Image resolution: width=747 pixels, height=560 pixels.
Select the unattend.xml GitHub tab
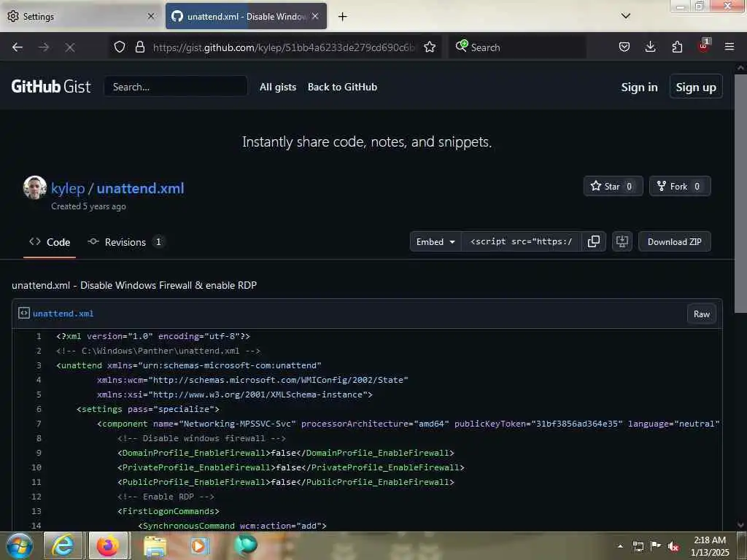point(246,16)
